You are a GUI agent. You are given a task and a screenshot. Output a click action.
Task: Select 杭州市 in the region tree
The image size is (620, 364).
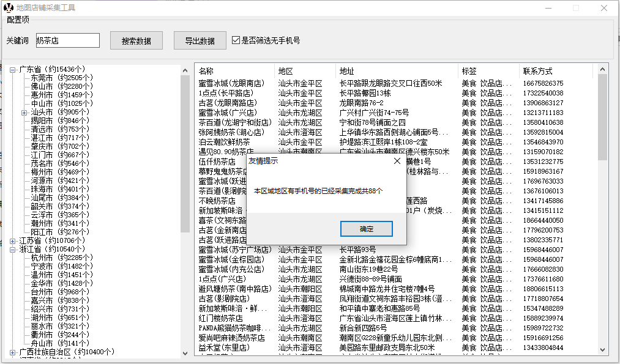click(42, 258)
